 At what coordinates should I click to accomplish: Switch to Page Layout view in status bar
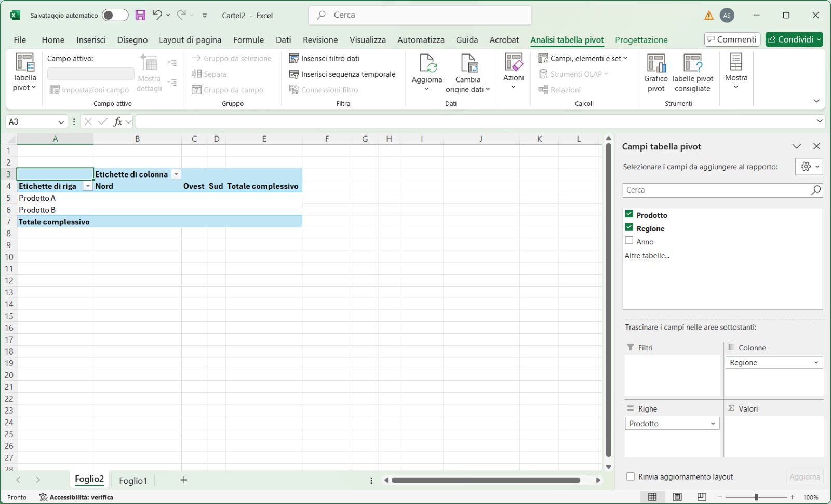677,497
